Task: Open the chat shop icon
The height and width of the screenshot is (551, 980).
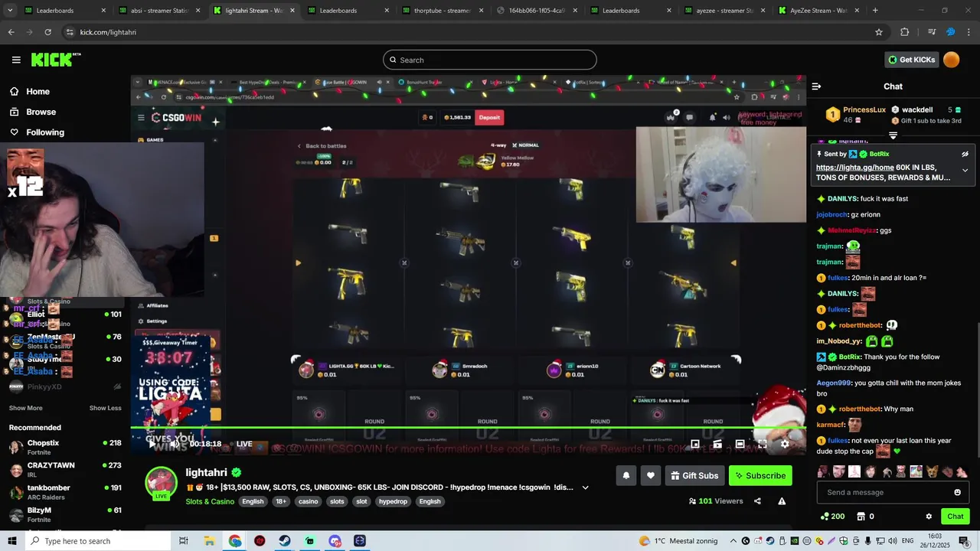Action: 861,517
